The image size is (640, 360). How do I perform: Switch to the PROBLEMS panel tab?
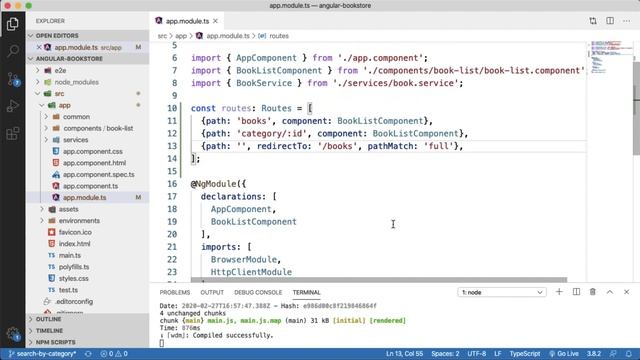(175, 292)
